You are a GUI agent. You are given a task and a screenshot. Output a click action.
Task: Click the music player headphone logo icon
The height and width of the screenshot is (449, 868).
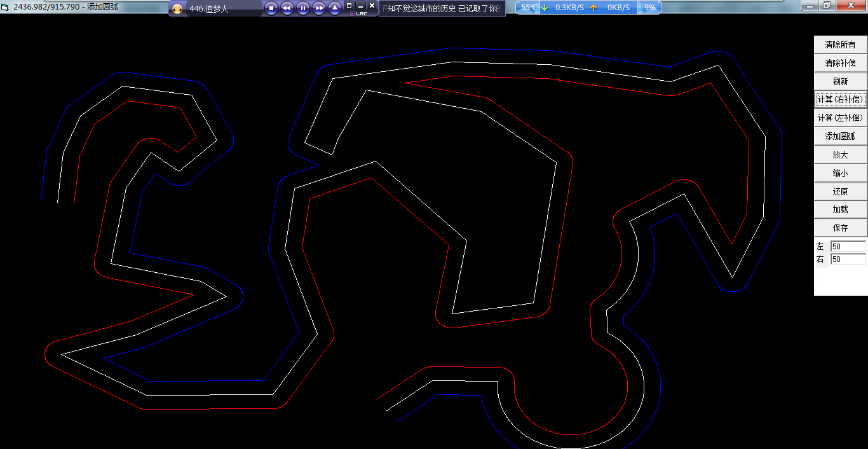click(x=178, y=9)
